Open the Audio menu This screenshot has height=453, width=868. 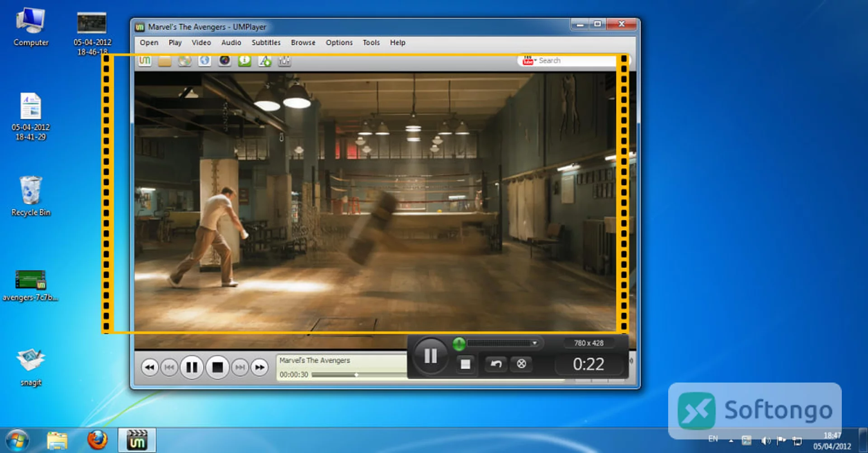(231, 42)
